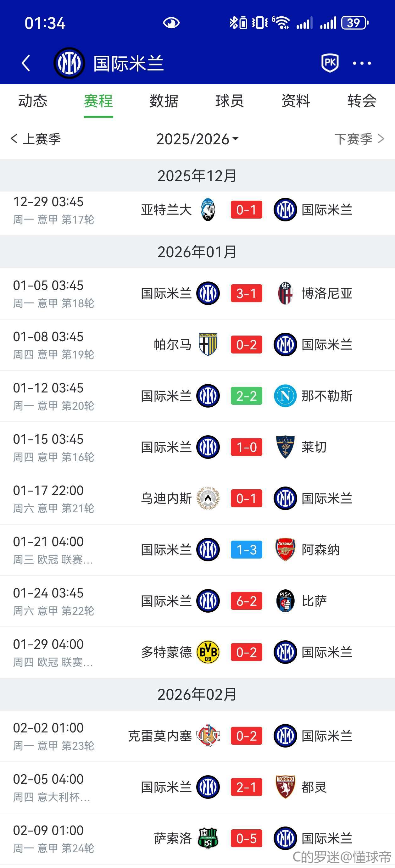Tap the back arrow in header
Screen dimensions: 395x868
26,63
